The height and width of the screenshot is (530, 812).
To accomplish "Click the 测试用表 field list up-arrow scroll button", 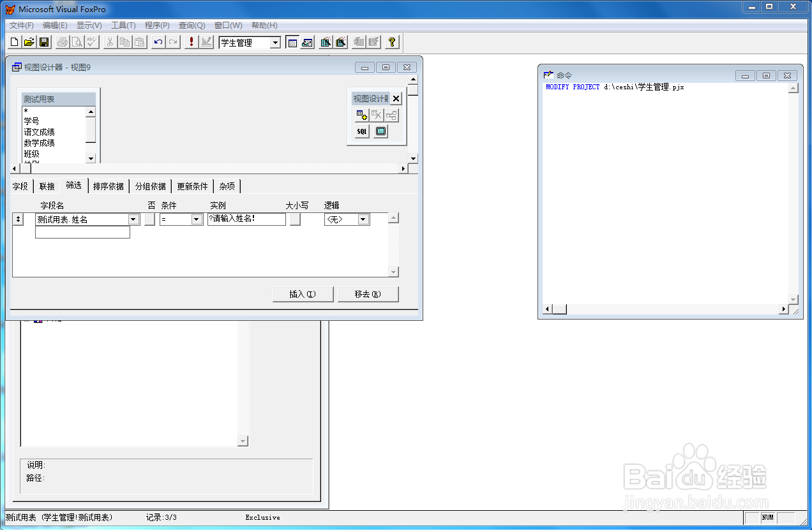I will coord(91,112).
